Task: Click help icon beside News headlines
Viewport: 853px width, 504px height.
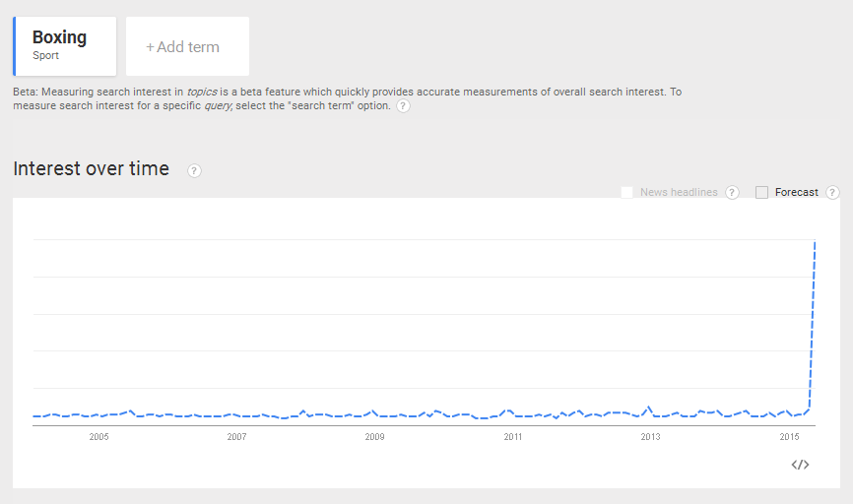Action: tap(732, 192)
